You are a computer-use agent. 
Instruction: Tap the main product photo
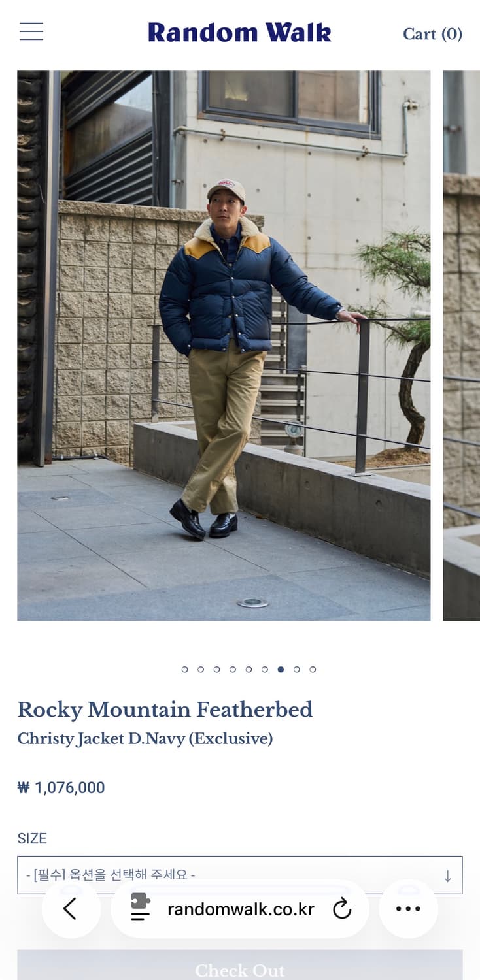(224, 345)
